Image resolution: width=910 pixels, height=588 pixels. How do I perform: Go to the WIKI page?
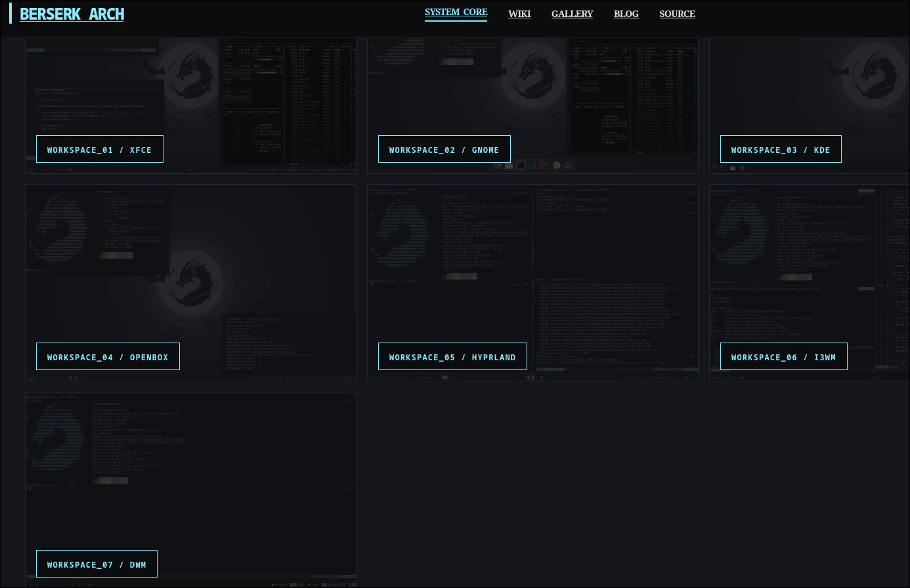pyautogui.click(x=519, y=14)
